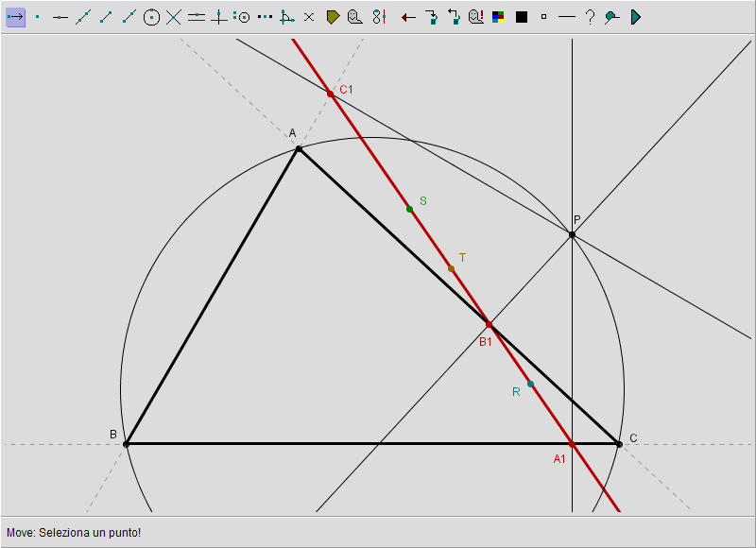The height and width of the screenshot is (548, 756).
Task: Select the figure-eight tracker tool
Action: point(379,17)
